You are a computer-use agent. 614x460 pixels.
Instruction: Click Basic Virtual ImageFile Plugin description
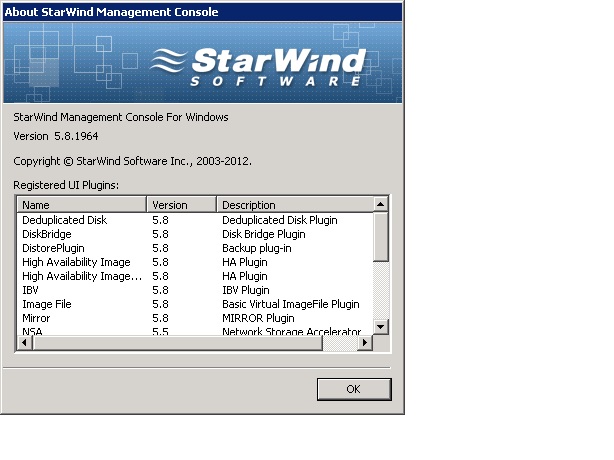click(291, 304)
